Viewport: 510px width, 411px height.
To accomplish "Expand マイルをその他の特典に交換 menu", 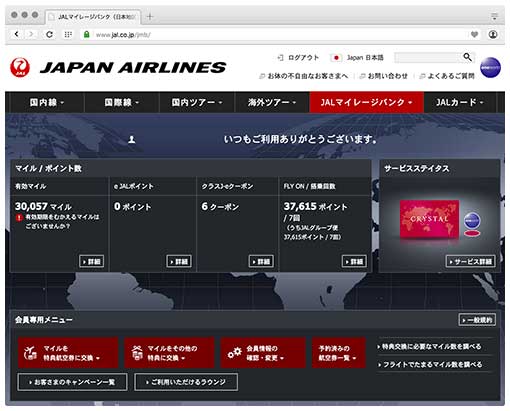I will click(169, 352).
